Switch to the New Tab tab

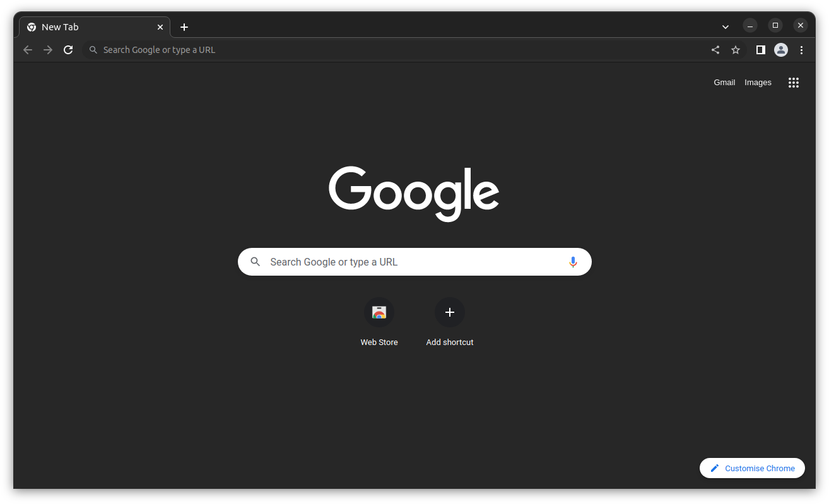pyautogui.click(x=88, y=26)
